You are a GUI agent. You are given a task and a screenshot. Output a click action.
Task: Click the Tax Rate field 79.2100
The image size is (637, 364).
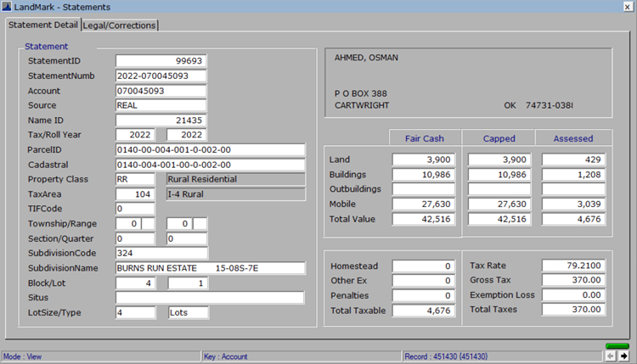point(573,266)
